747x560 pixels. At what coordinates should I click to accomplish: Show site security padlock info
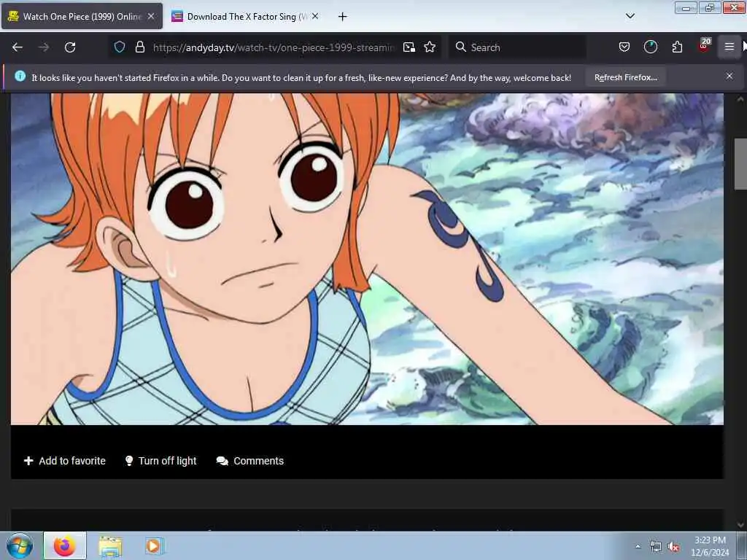click(139, 47)
